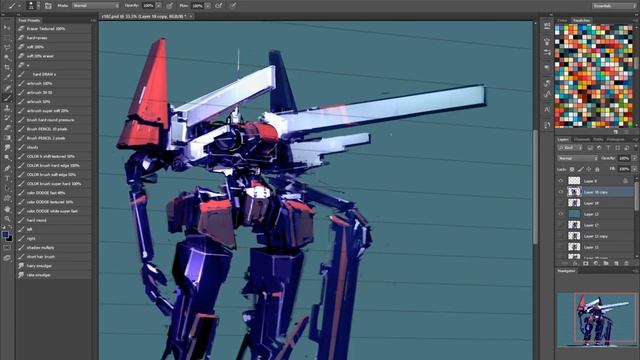Add a layer style with fx icon

pyautogui.click(x=576, y=264)
